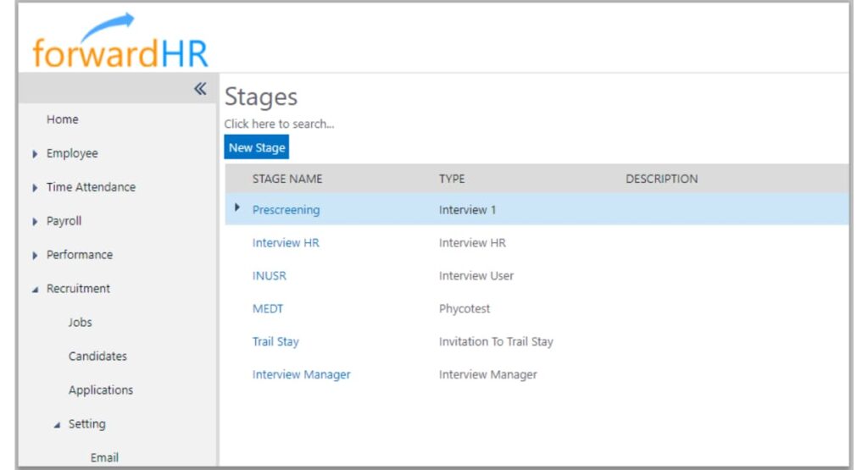The width and height of the screenshot is (868, 470).
Task: Open the Jobs menu item
Action: (x=81, y=323)
